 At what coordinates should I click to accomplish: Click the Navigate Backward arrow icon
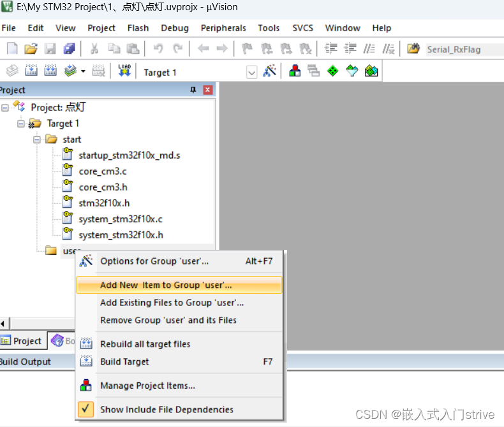203,49
